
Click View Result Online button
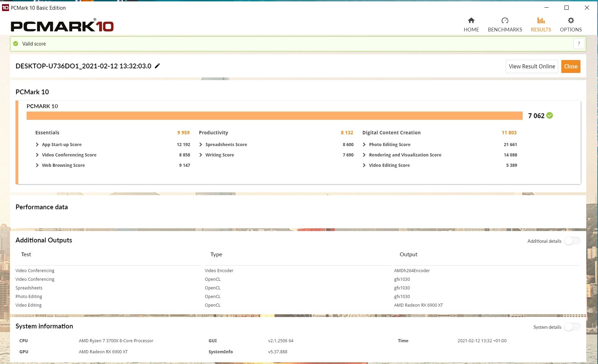tap(532, 66)
